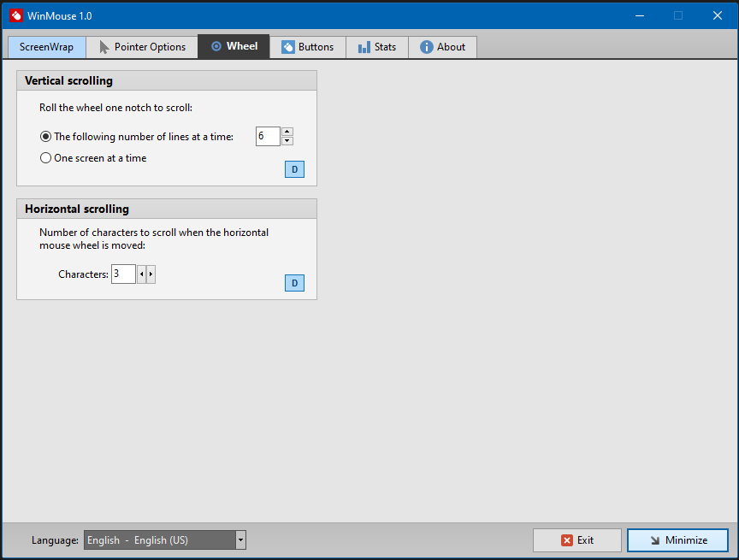Click the 'Horizontal scrolling' header text

[x=77, y=209]
